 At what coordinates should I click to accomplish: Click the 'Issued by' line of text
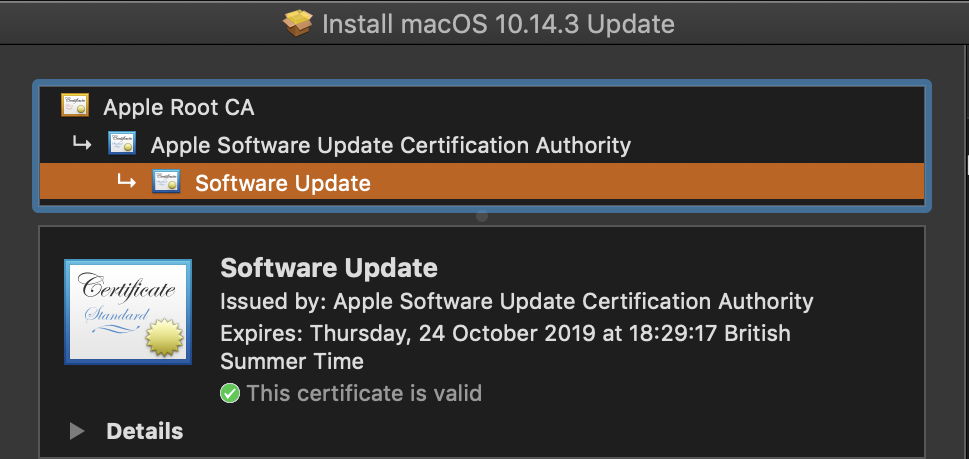click(x=516, y=301)
